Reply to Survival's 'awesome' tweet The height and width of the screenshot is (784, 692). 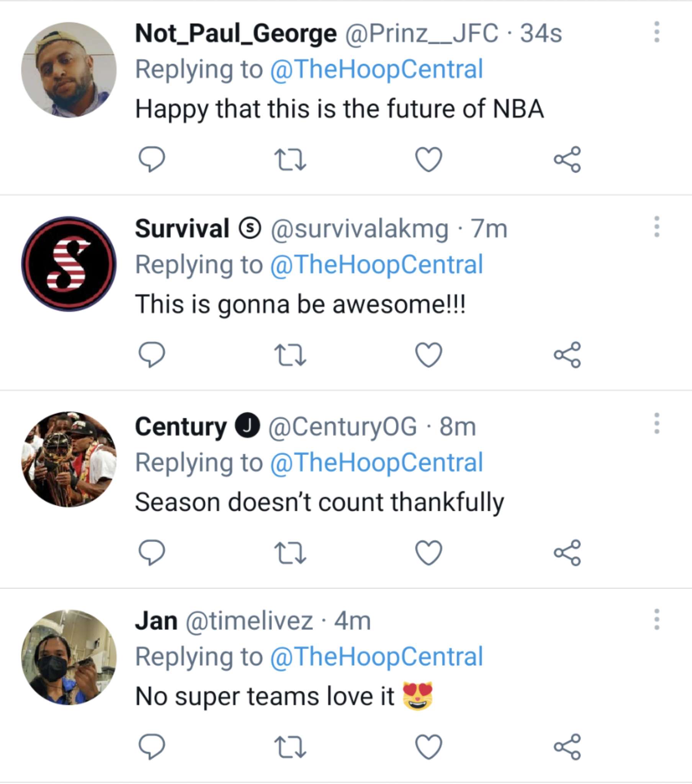click(x=152, y=354)
